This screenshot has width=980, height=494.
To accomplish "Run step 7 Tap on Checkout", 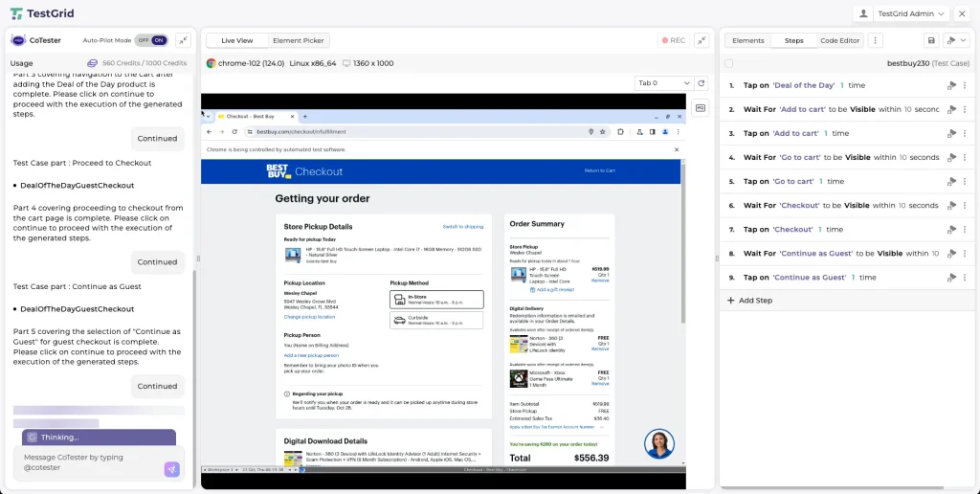I will click(x=952, y=230).
